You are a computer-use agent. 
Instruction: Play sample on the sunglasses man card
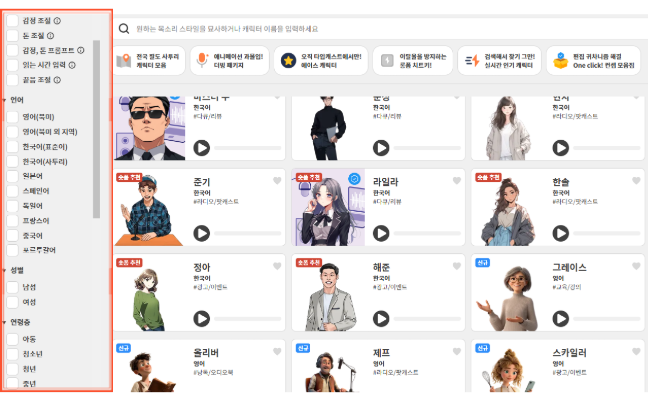tap(202, 148)
